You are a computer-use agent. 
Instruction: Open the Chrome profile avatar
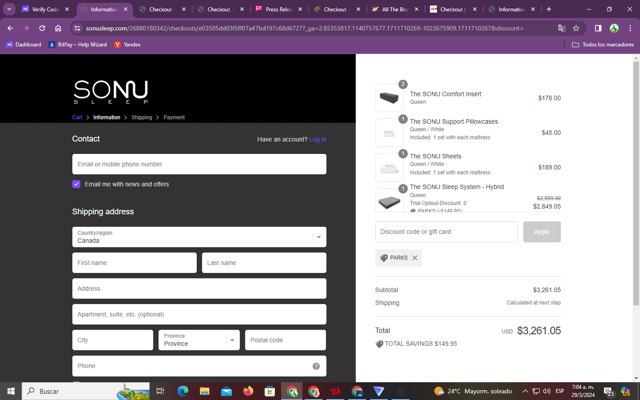[x=614, y=28]
